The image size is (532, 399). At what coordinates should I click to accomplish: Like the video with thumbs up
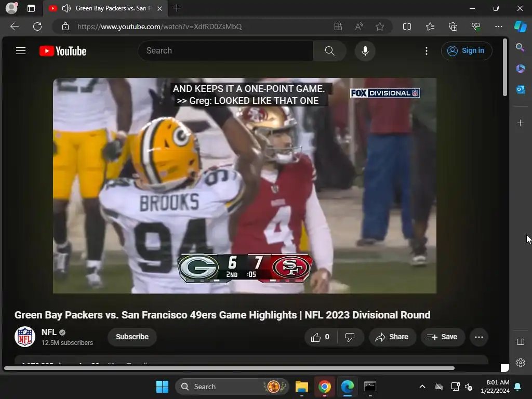pyautogui.click(x=320, y=337)
